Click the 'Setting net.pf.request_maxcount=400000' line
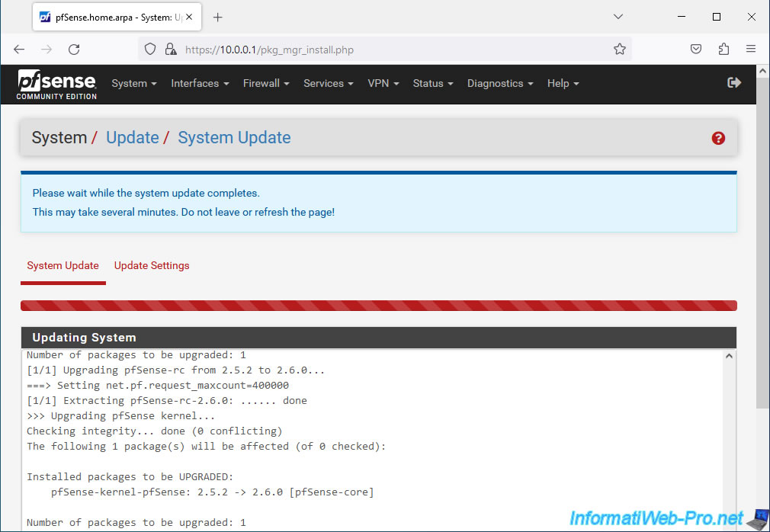Viewport: 770px width, 532px height. coord(158,385)
